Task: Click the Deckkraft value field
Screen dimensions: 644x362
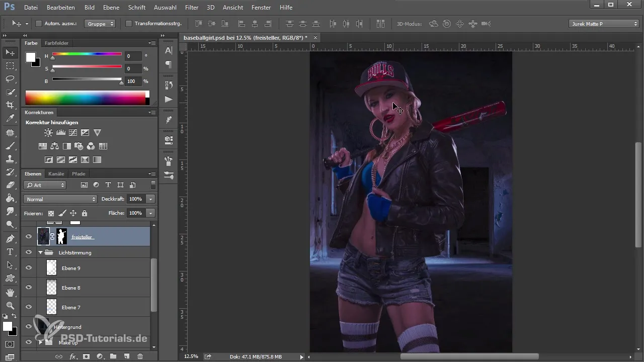Action: click(x=136, y=199)
